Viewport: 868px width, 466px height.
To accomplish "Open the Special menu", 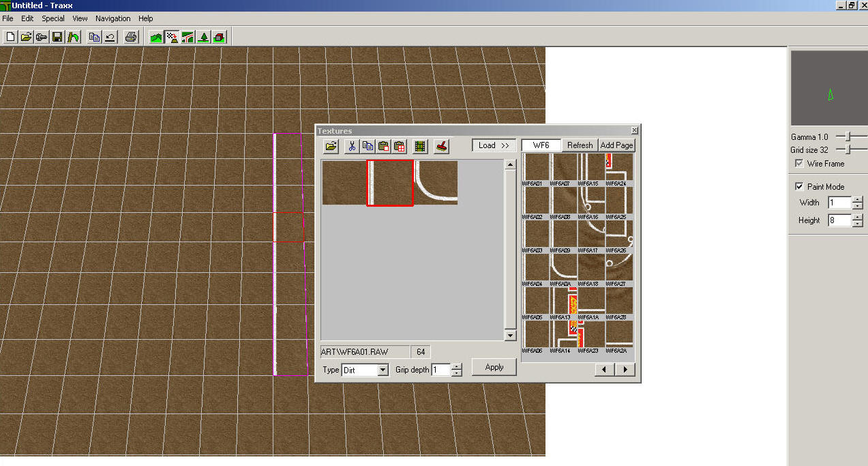I will pos(53,18).
